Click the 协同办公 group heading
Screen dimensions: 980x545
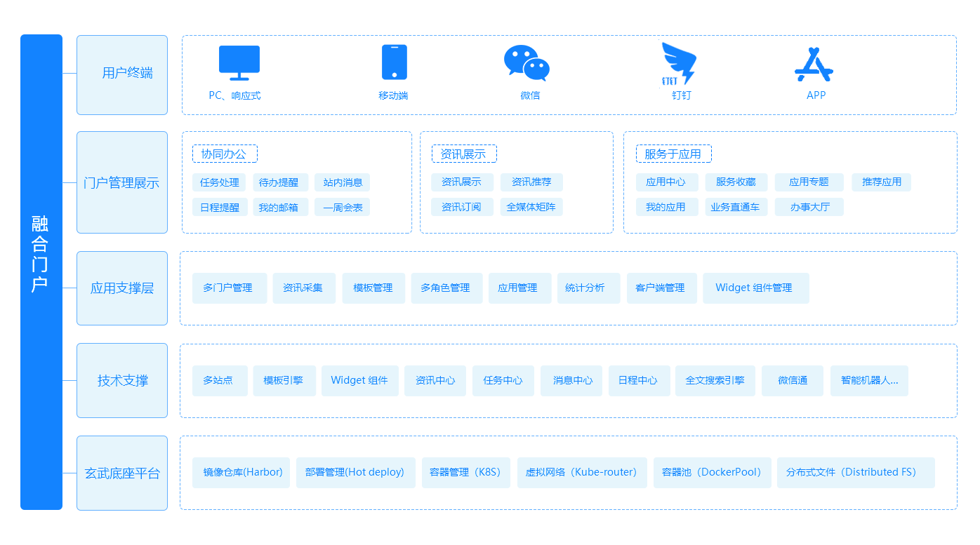(225, 154)
